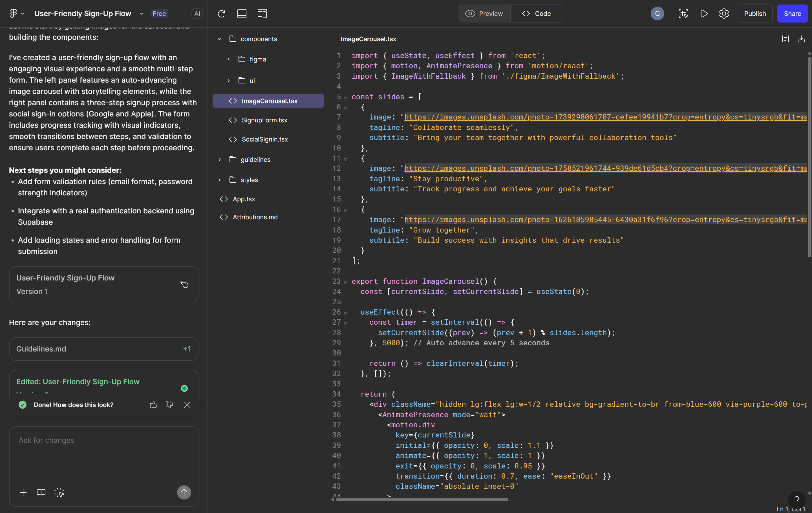Download the code with the download icon

[x=801, y=39]
